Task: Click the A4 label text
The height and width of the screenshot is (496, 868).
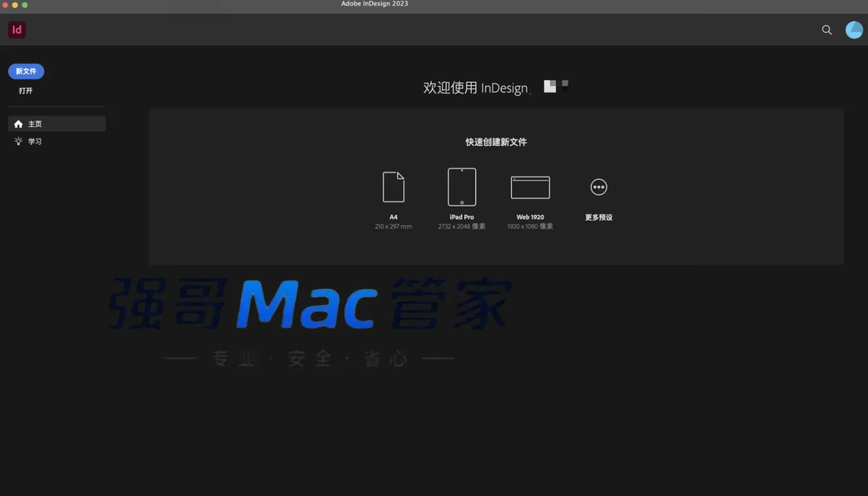Action: [x=393, y=217]
